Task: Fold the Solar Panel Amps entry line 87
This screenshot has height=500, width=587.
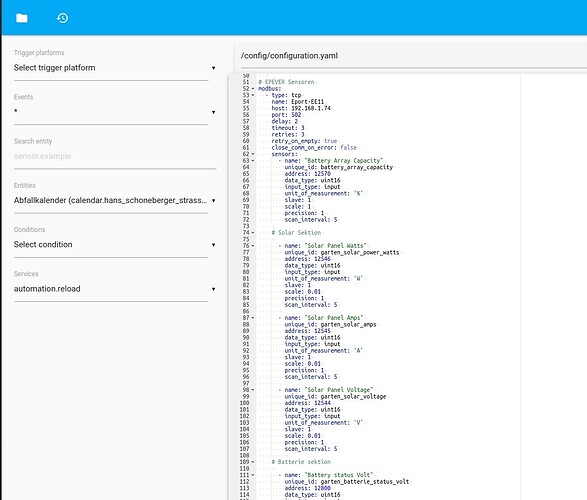Action: (253, 318)
